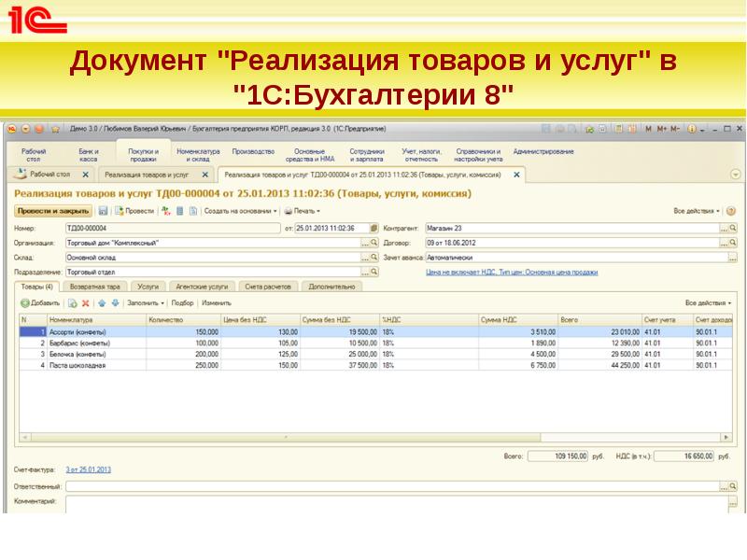Open Контрагент magnifier icon for Магазин 23
The height and width of the screenshot is (560, 747).
click(733, 228)
